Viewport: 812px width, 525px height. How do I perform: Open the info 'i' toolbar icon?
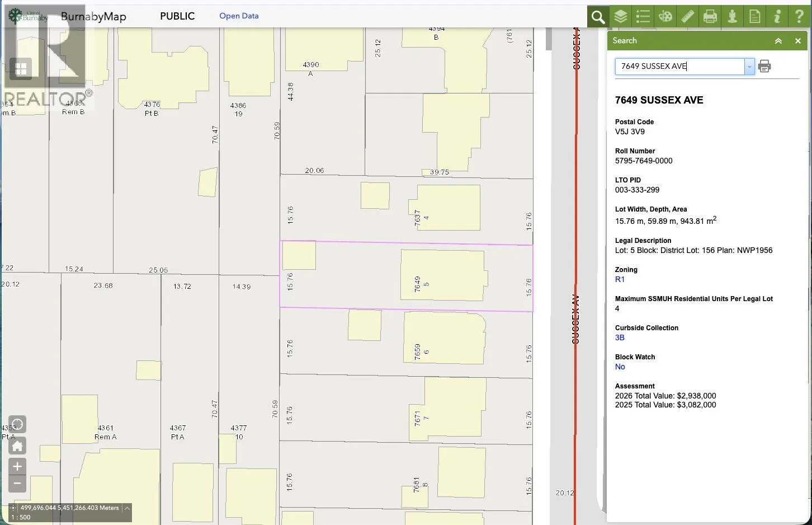(x=777, y=17)
